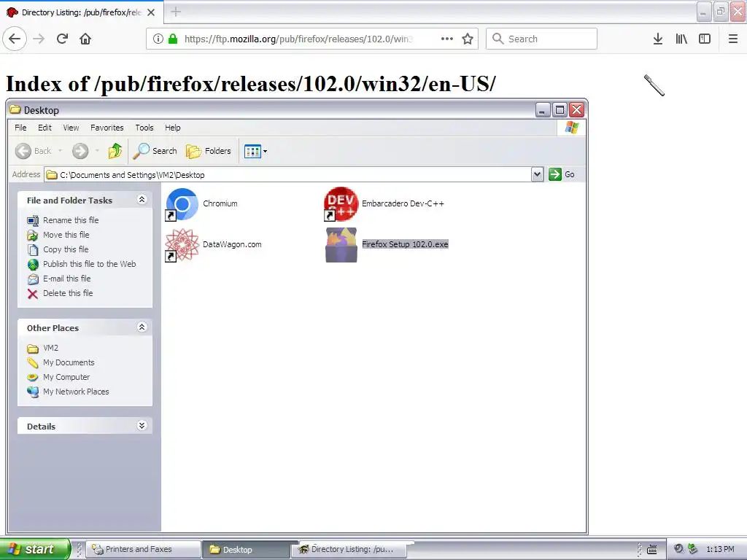This screenshot has height=560, width=747.
Task: Select the Chromium shortcut icon
Action: tap(182, 204)
